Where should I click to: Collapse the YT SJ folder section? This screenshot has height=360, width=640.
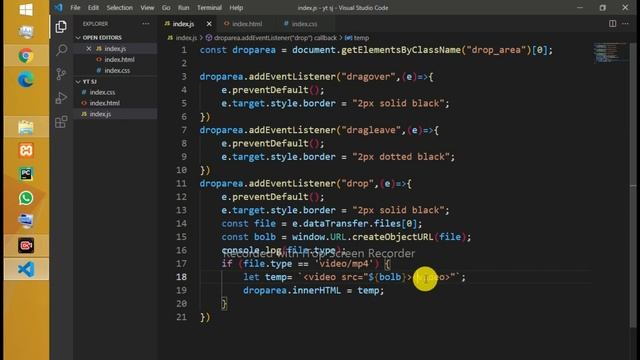coord(89,82)
